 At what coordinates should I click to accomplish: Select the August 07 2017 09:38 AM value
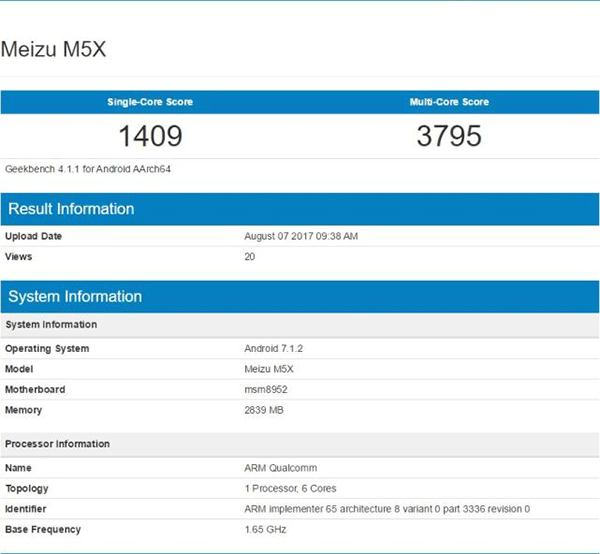click(x=301, y=236)
